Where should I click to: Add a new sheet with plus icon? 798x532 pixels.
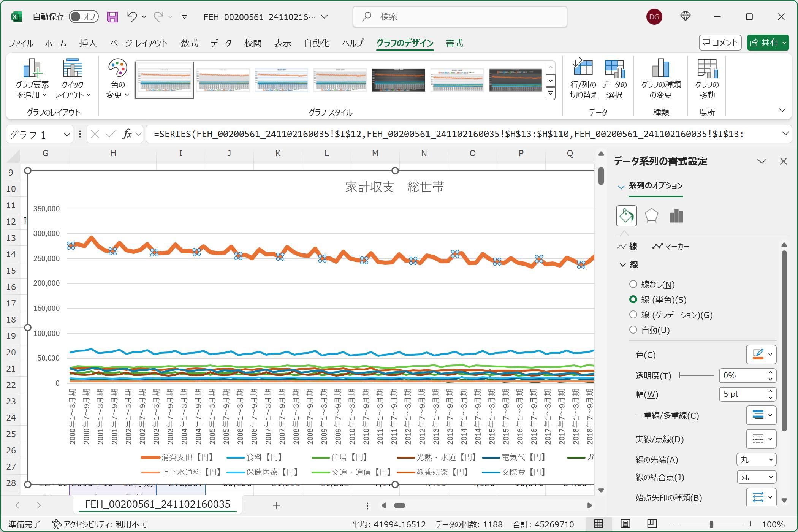tap(277, 505)
